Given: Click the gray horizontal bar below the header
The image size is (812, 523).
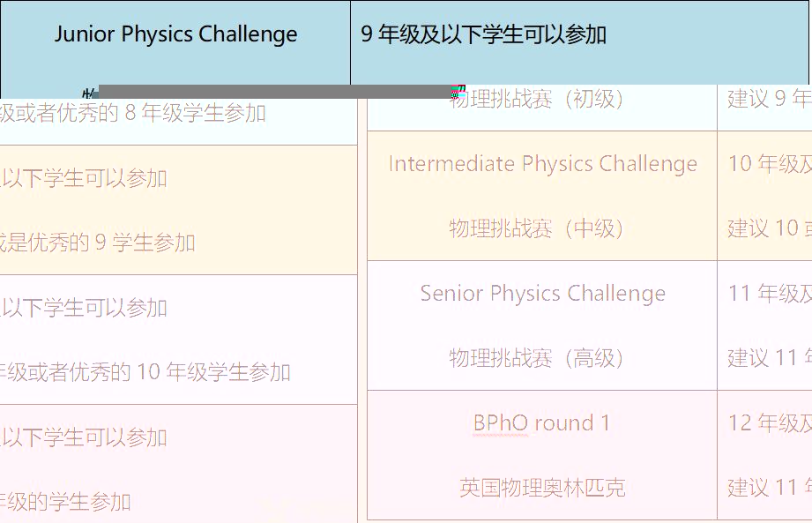Looking at the screenshot, I should click(x=274, y=92).
